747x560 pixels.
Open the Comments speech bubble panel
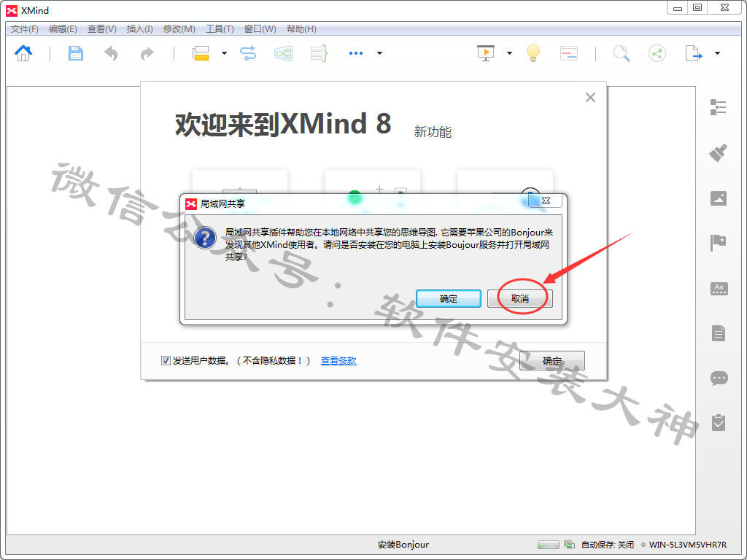click(719, 378)
